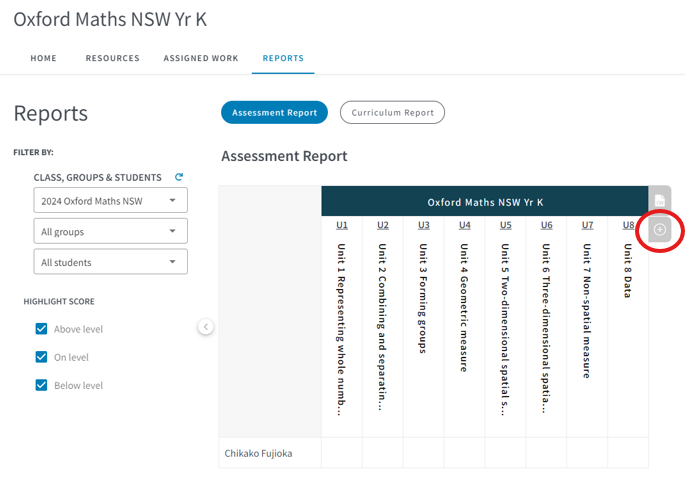Screen dimensions: 685x478
Task: Click the Unit 6 Three-dimensional spatia... label
Action: (x=546, y=328)
